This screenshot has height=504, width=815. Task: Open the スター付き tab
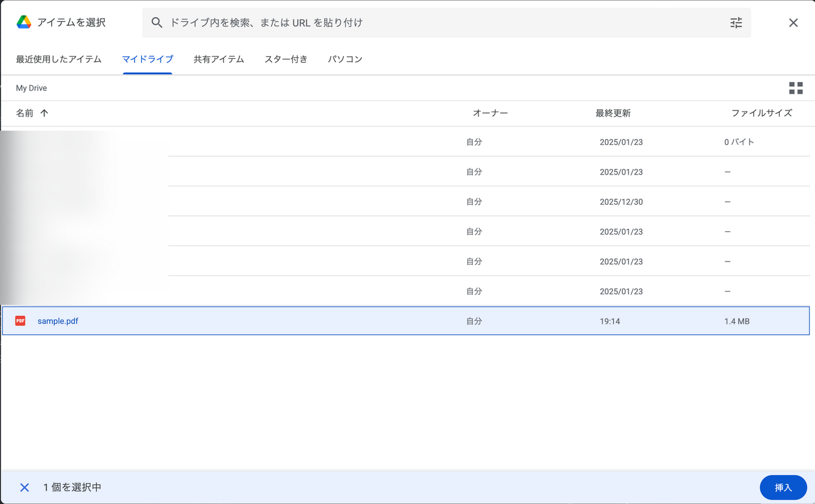click(286, 59)
